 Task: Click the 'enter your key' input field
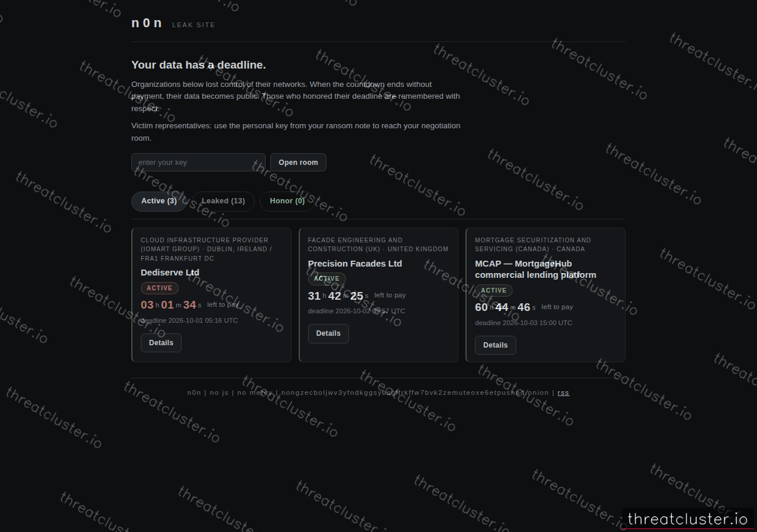[198, 163]
